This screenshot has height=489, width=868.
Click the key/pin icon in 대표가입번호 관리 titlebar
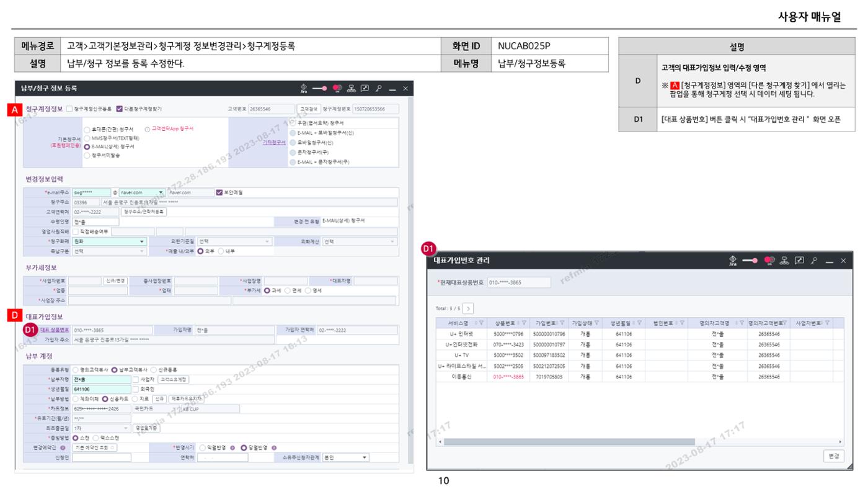[x=813, y=261]
